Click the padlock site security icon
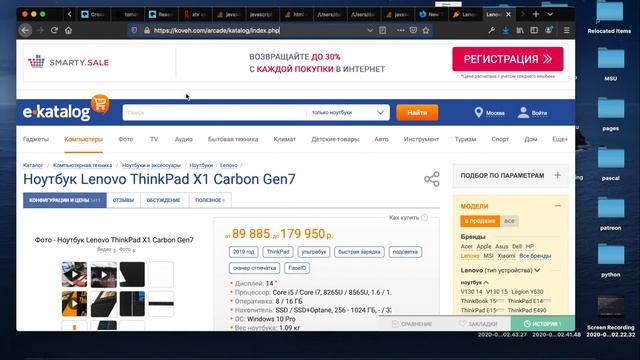Viewport: 640px width, 360px height. coord(147,30)
